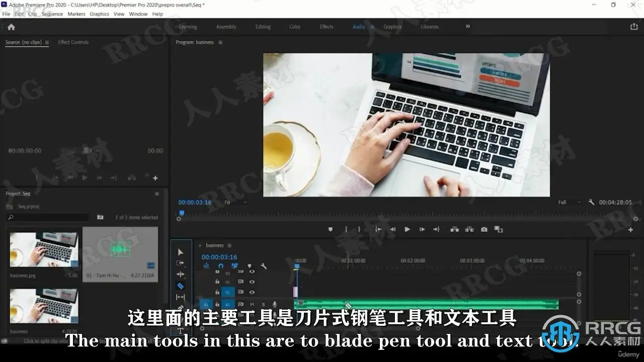Click the Home icon
The height and width of the screenshot is (362, 644).
tap(11, 27)
